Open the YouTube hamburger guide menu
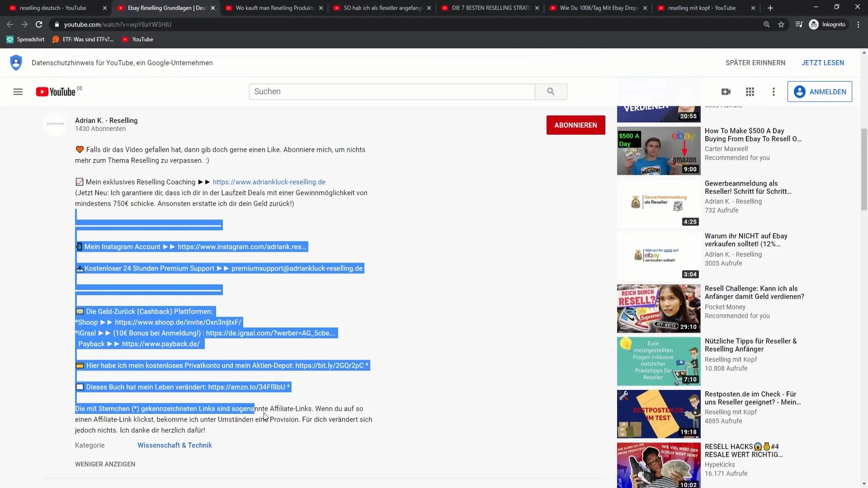This screenshot has height=488, width=868. click(x=18, y=92)
